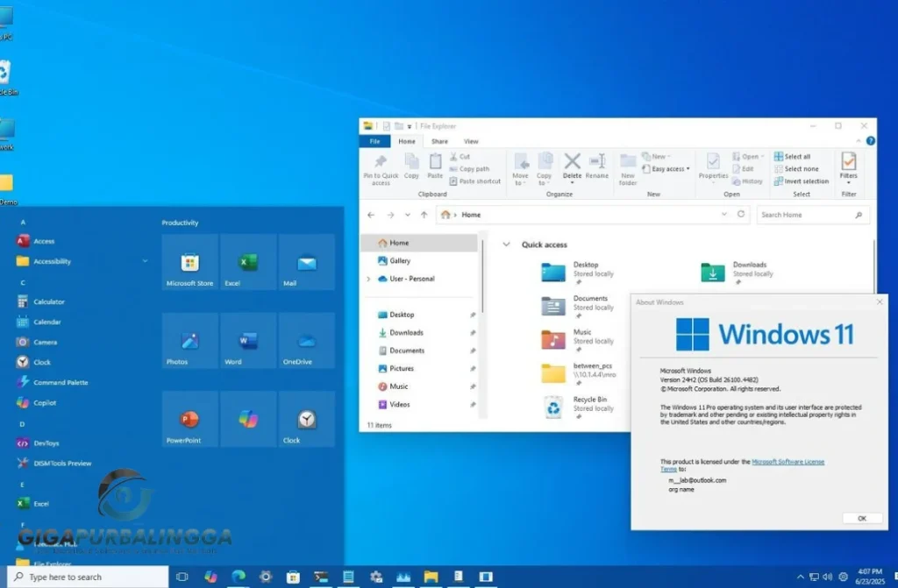Switch to the Share ribbon tab
The height and width of the screenshot is (588, 898).
pyautogui.click(x=439, y=141)
